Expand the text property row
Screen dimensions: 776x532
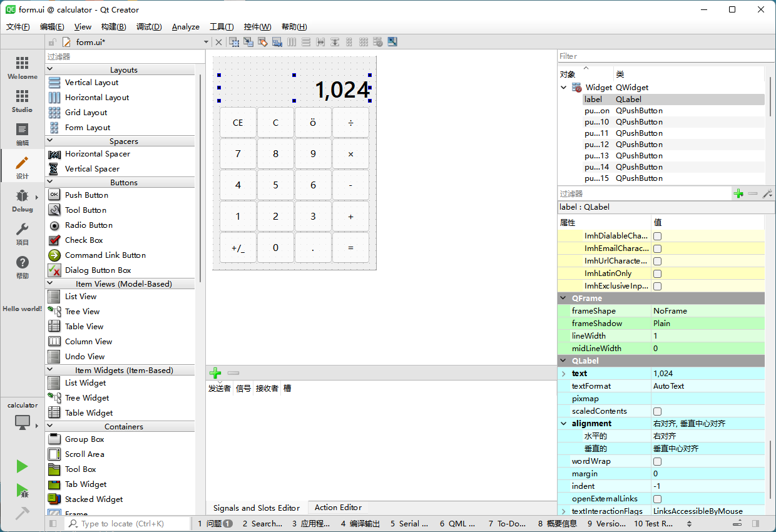pos(564,374)
